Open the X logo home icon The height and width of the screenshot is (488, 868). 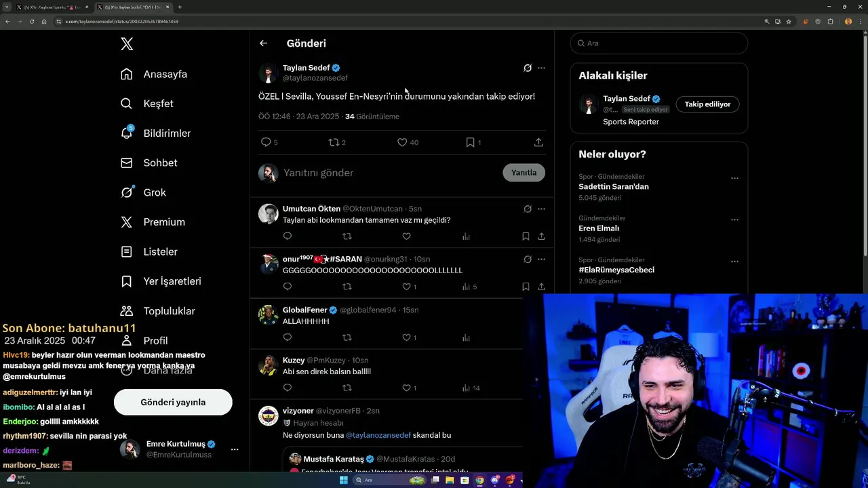pos(127,44)
